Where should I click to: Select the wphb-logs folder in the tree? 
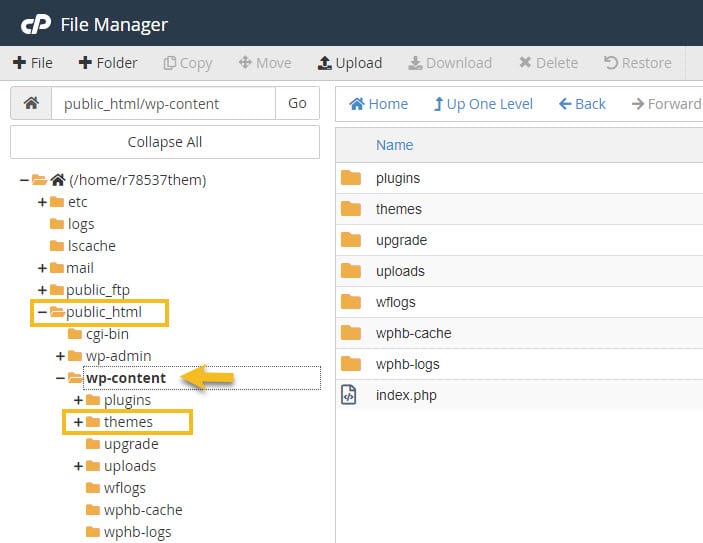pyautogui.click(x=138, y=532)
